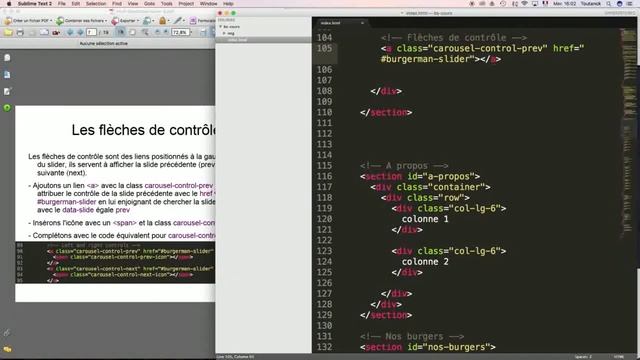Click the 'Créer un fichier PDF' button in Acrobat
Screen dimensions: 640x360
(x=28, y=20)
